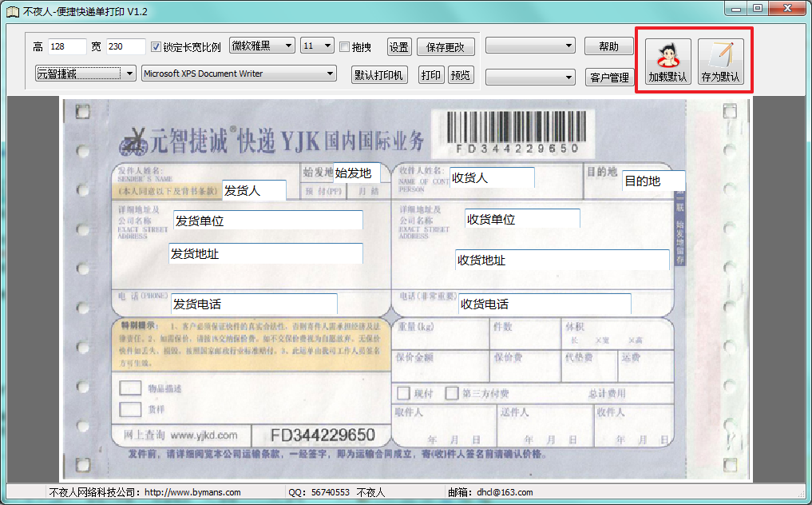Select the 发货地址 field on the waybill
Viewport: 812px width, 505px height.
266,253
